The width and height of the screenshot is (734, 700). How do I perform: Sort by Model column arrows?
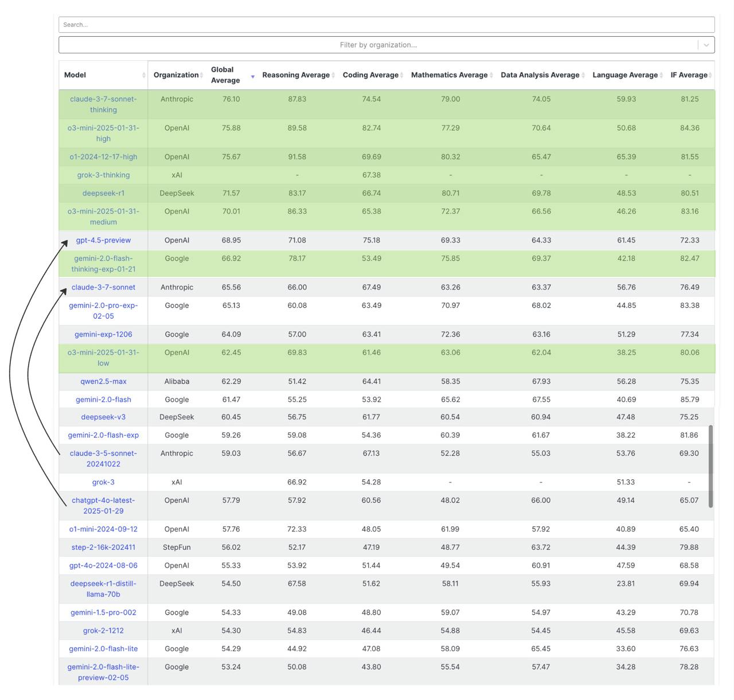click(x=144, y=75)
